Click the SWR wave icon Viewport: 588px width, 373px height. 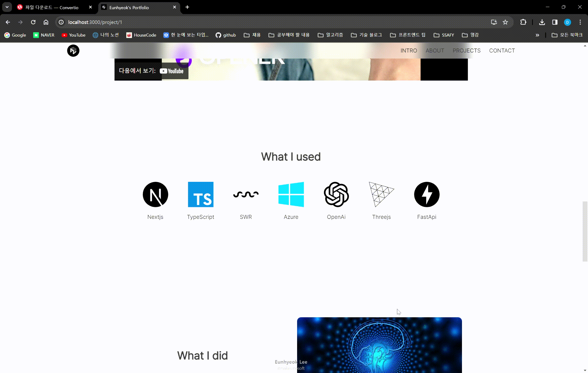tap(246, 195)
